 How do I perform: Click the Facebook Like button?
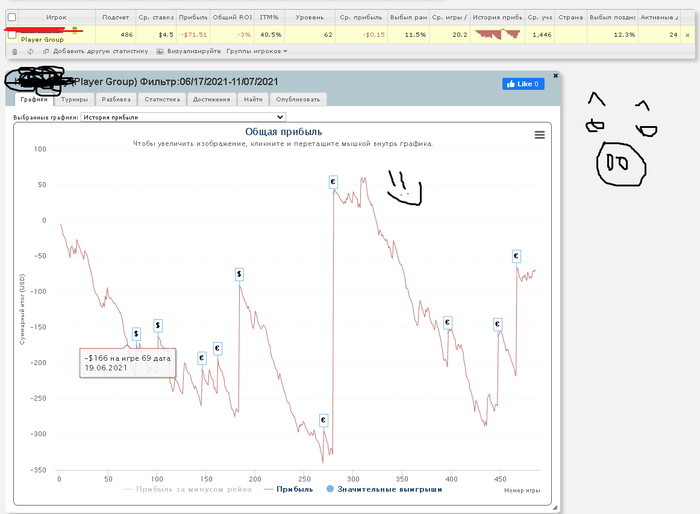523,84
